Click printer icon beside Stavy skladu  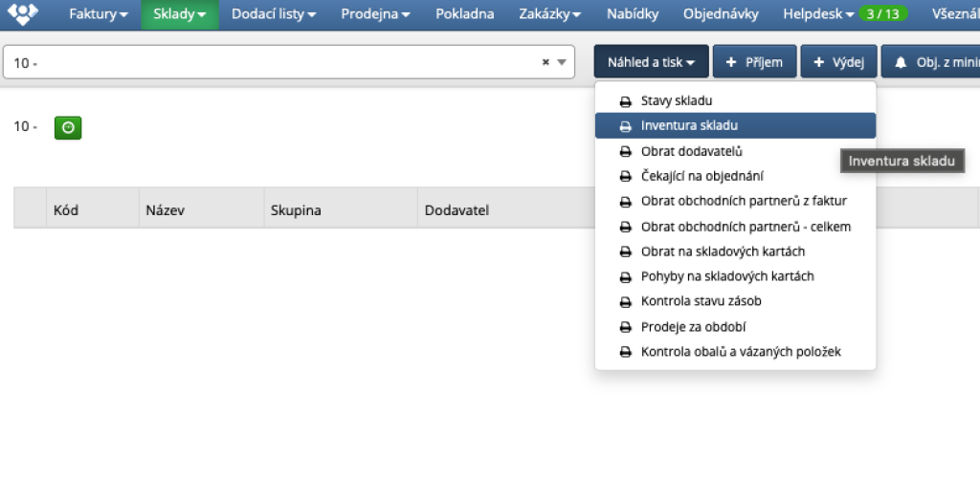(x=626, y=101)
